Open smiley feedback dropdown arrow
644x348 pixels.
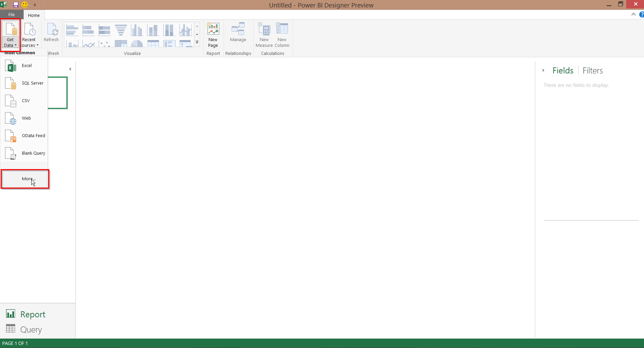(30, 5)
